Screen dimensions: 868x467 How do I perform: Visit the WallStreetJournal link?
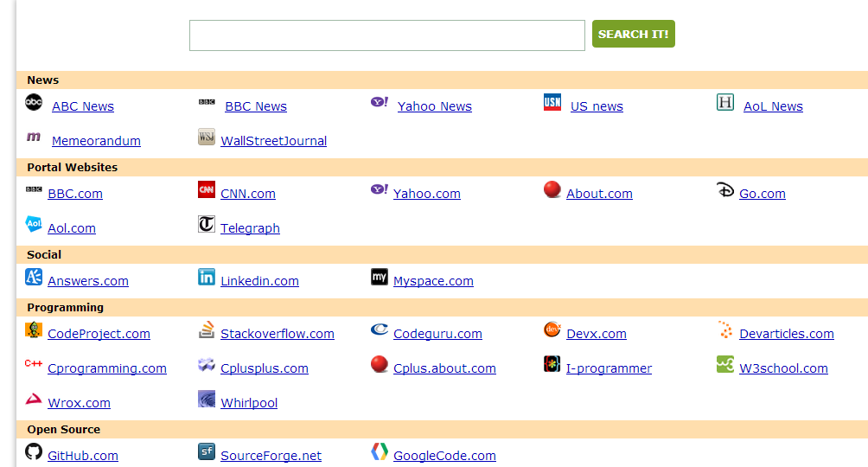(x=273, y=141)
